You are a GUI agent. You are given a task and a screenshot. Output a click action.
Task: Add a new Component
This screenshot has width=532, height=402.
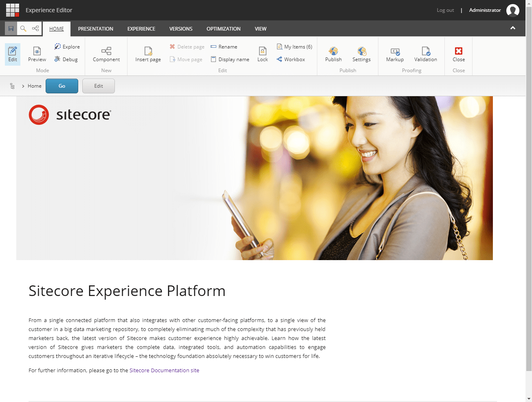coord(106,54)
